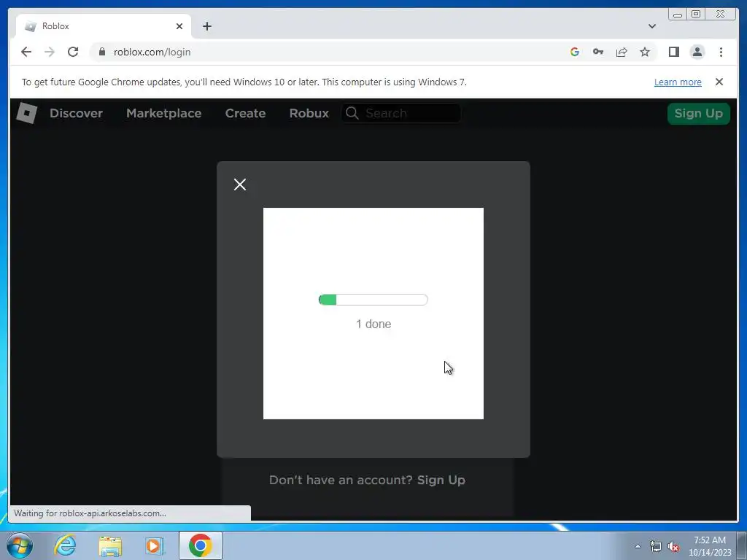Click the padlock site info icon
Screen dimensions: 747x560
tap(102, 52)
